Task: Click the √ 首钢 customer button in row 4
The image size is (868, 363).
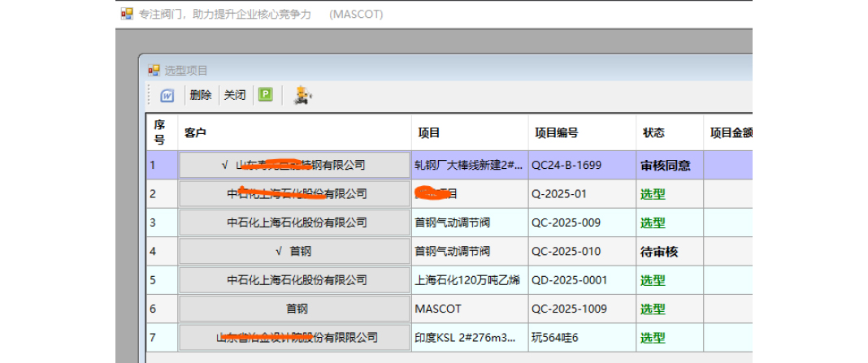Action: [x=294, y=251]
